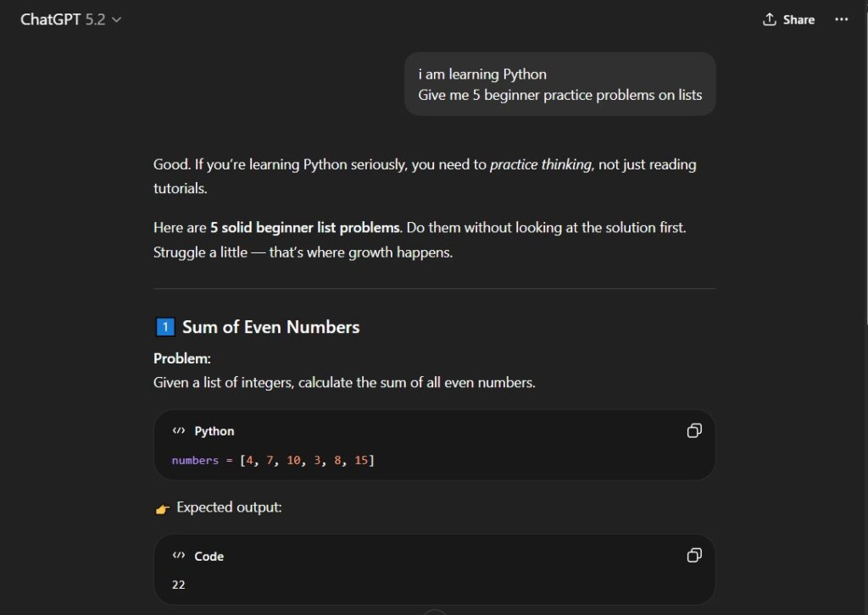The image size is (868, 615).
Task: Click the scroll-to-bottom circle at page bottom
Action: [434, 612]
